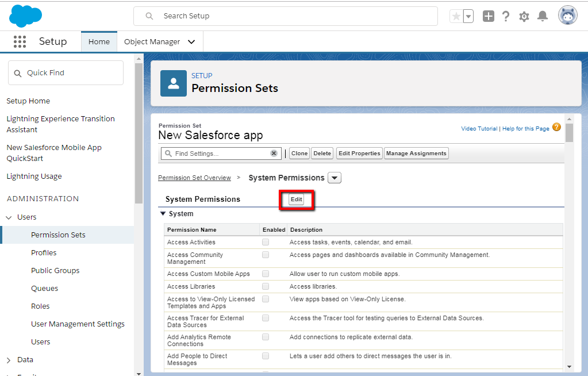Open the Notifications bell icon
This screenshot has height=376, width=588.
(542, 16)
